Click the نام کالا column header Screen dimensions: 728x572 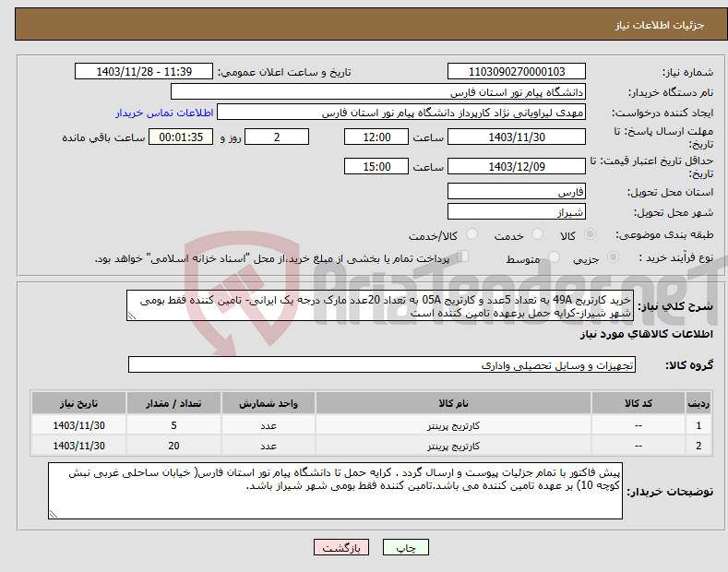point(453,403)
